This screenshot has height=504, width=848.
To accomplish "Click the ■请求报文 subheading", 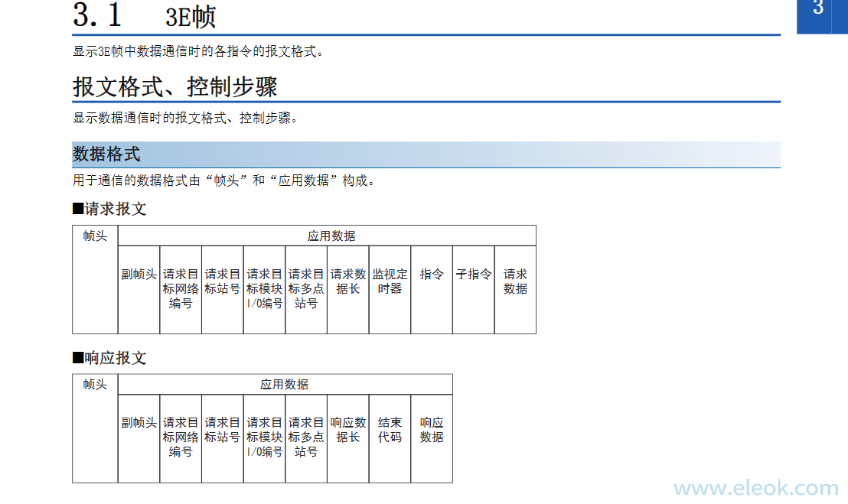I will (x=109, y=209).
